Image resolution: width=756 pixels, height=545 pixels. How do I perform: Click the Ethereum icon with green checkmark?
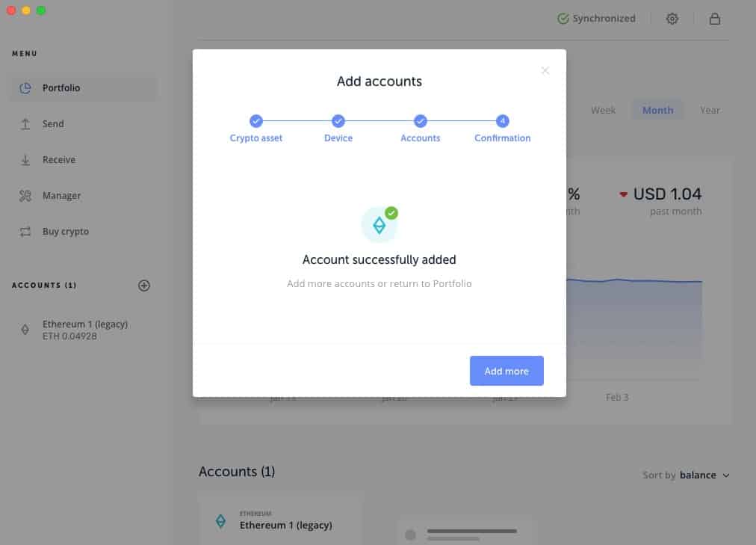tap(379, 224)
